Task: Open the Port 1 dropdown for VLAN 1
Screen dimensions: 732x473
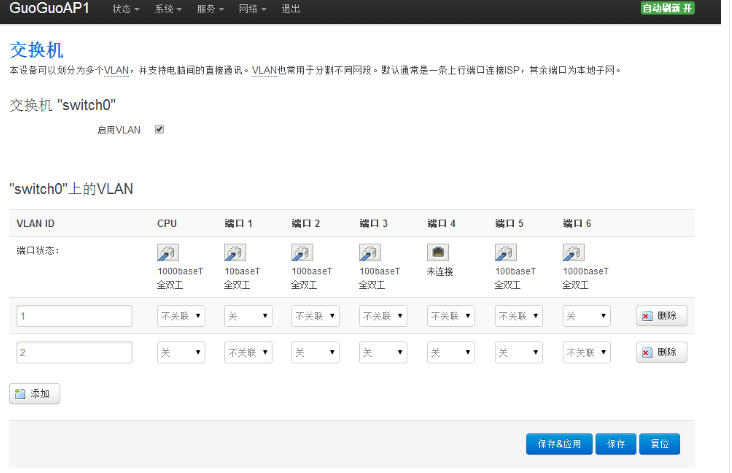Action: click(248, 316)
